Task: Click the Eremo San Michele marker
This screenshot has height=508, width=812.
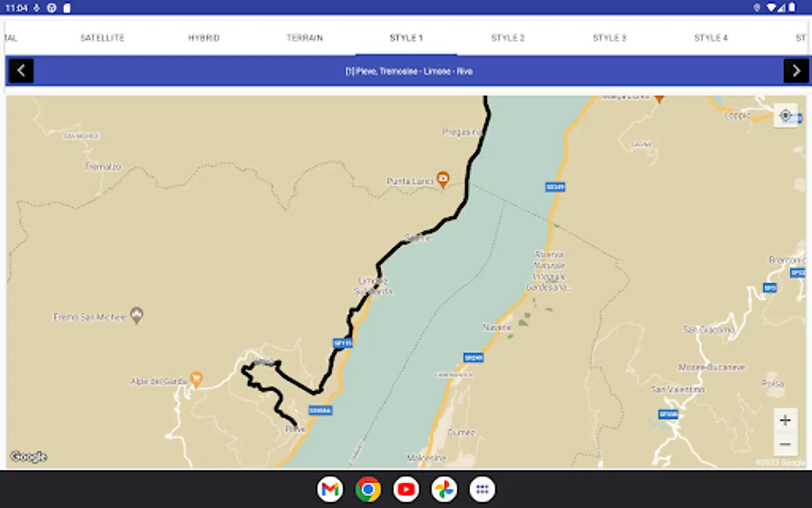Action: [x=136, y=315]
